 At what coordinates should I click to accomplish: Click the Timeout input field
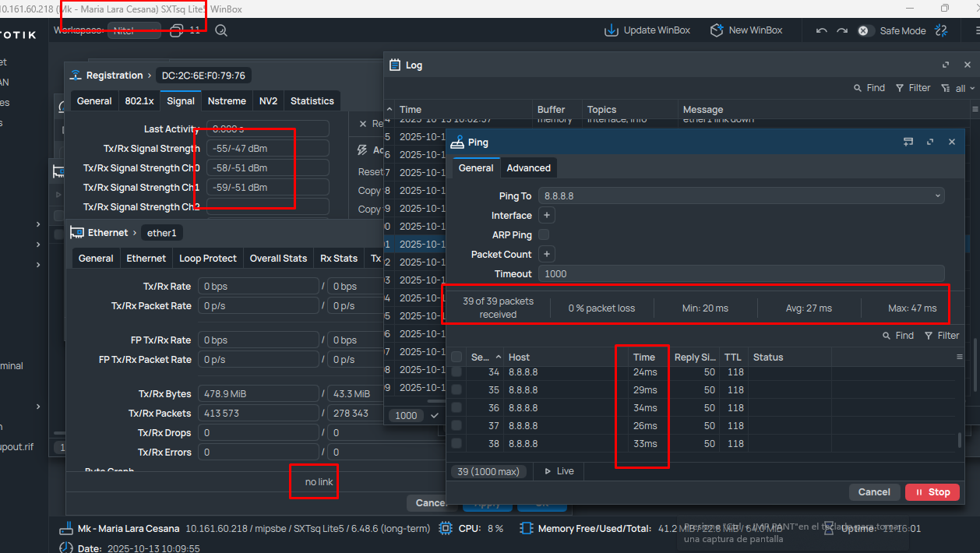741,273
